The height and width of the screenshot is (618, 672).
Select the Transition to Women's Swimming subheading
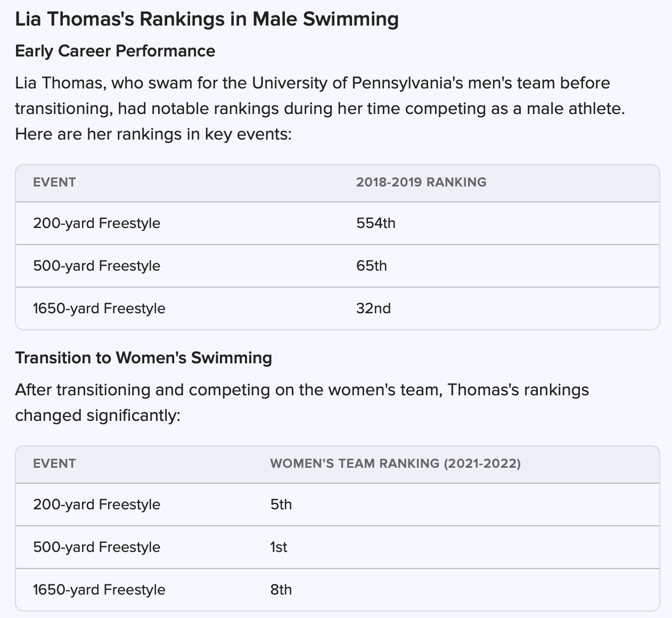coord(143,358)
